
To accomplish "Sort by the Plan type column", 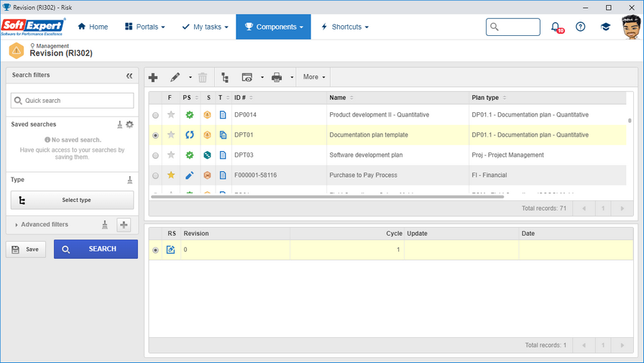I will point(489,98).
